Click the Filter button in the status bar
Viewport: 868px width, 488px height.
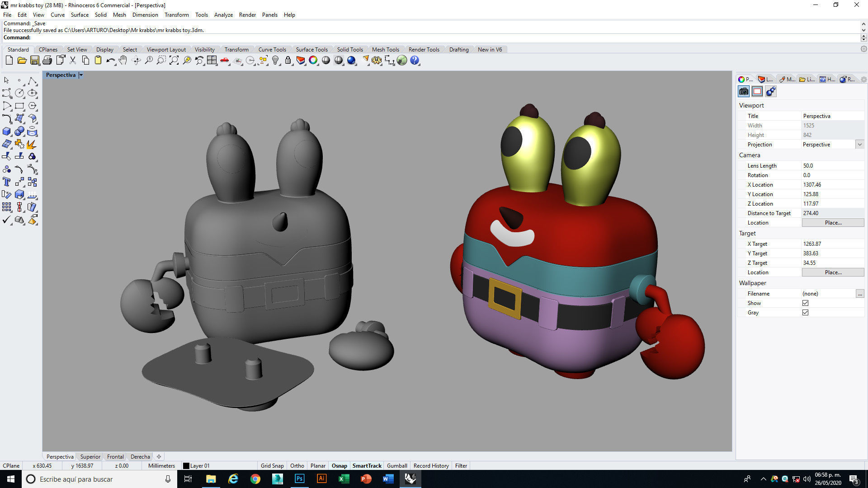461,466
